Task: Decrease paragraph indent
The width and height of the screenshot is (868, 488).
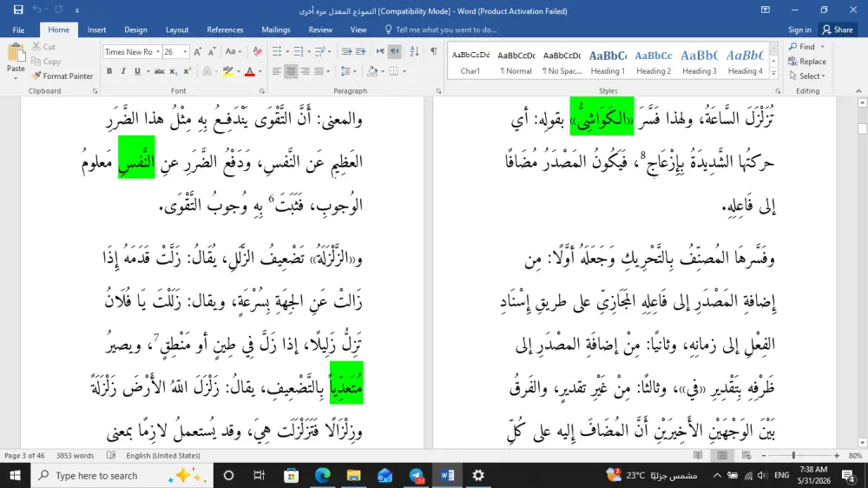Action: (346, 51)
